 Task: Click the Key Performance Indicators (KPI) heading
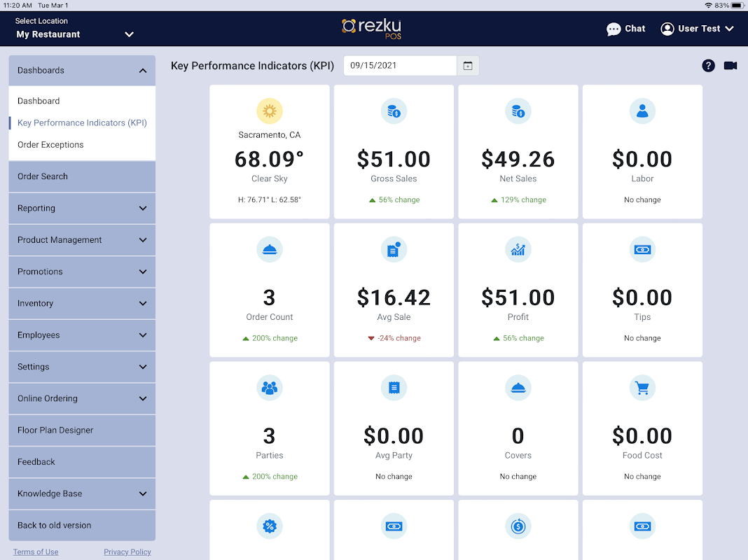coord(252,66)
